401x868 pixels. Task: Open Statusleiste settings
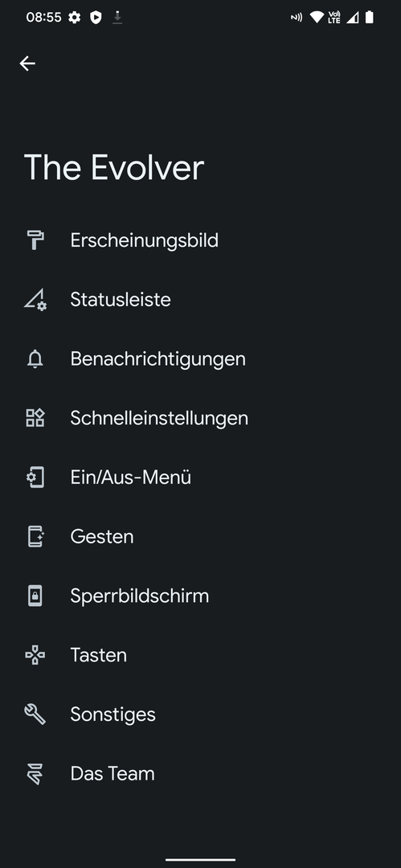(201, 300)
